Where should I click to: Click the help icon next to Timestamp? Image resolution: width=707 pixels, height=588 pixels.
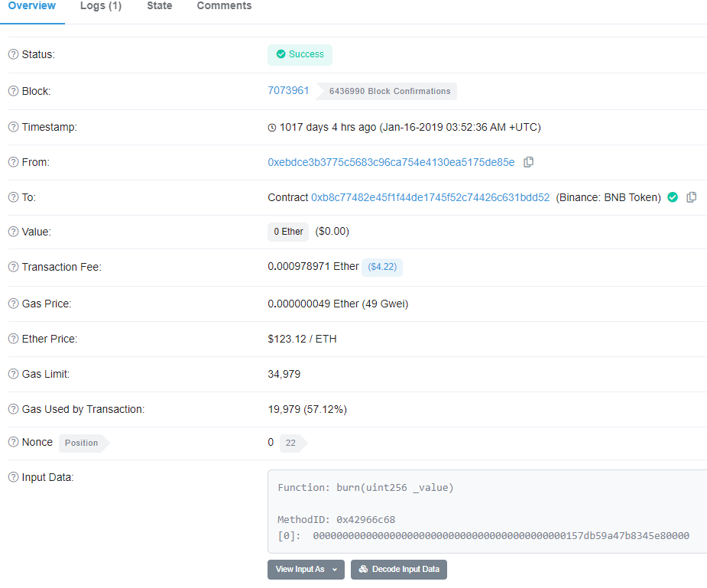13,127
